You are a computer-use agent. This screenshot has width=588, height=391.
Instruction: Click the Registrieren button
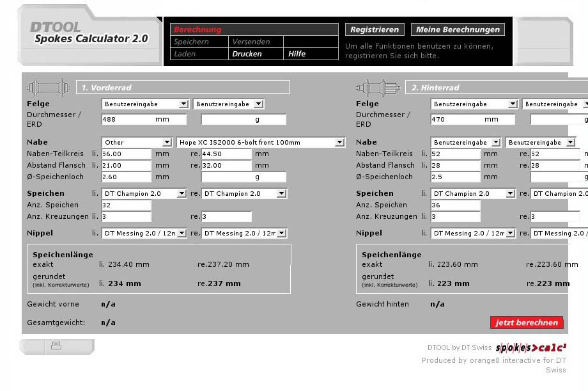(x=375, y=29)
